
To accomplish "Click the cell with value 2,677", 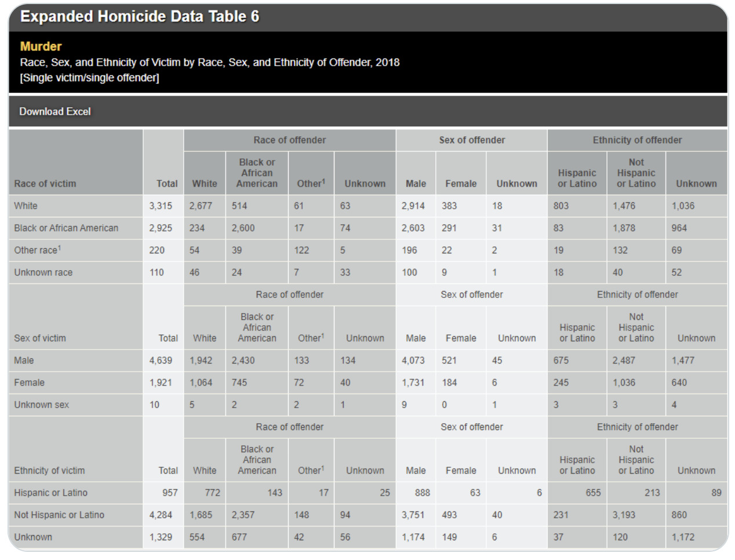I will point(201,206).
